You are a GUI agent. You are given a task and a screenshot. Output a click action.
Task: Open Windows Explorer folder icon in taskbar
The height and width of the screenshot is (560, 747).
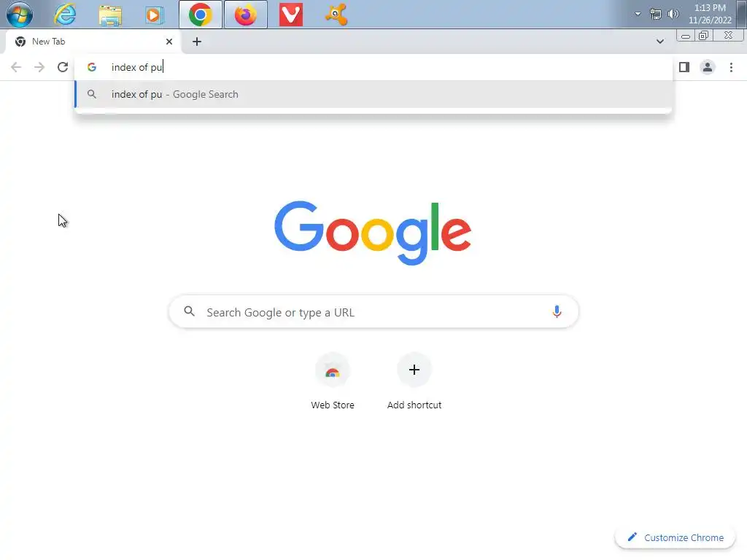click(x=110, y=15)
